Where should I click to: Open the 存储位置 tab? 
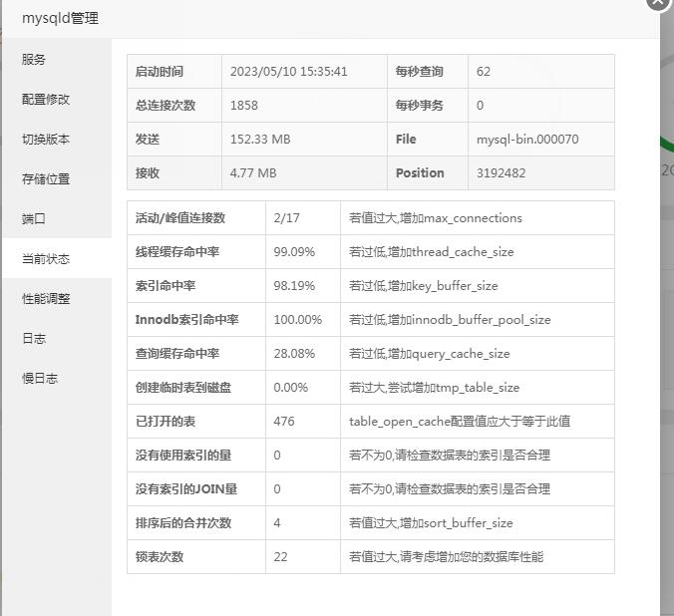tap(57, 178)
